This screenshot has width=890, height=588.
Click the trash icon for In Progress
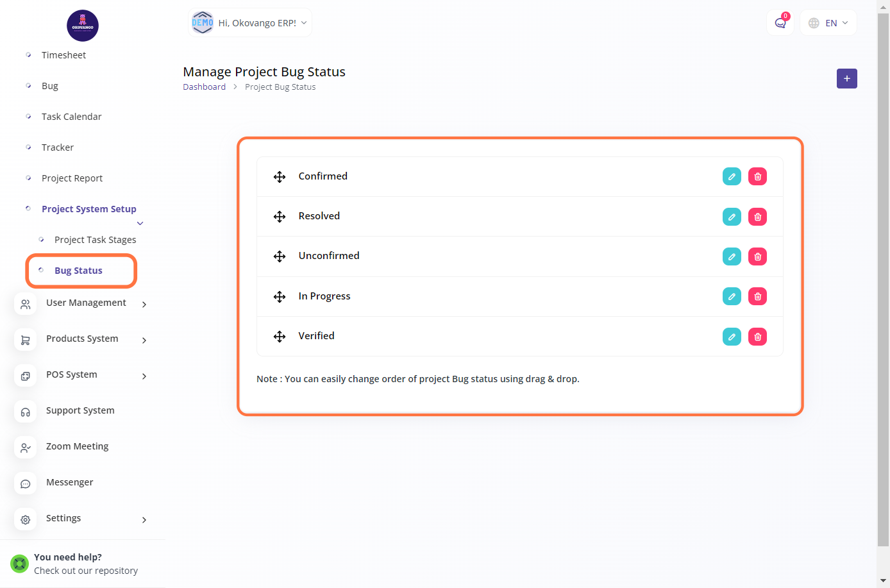pyautogui.click(x=757, y=296)
